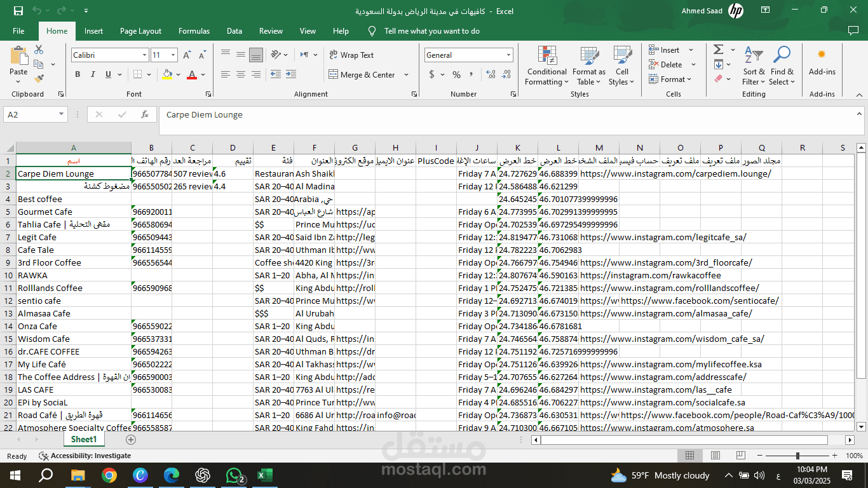
Task: Click the Middle Align vertical icon
Action: 240,55
